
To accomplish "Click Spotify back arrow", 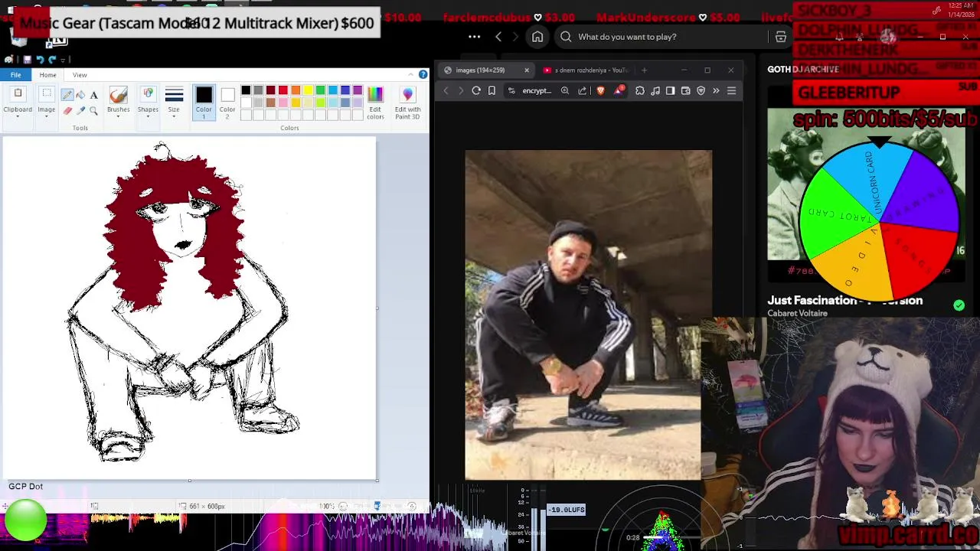I will (498, 37).
